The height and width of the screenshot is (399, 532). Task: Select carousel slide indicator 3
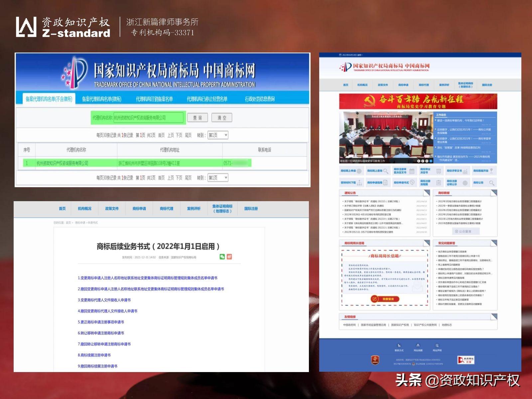coord(427,161)
